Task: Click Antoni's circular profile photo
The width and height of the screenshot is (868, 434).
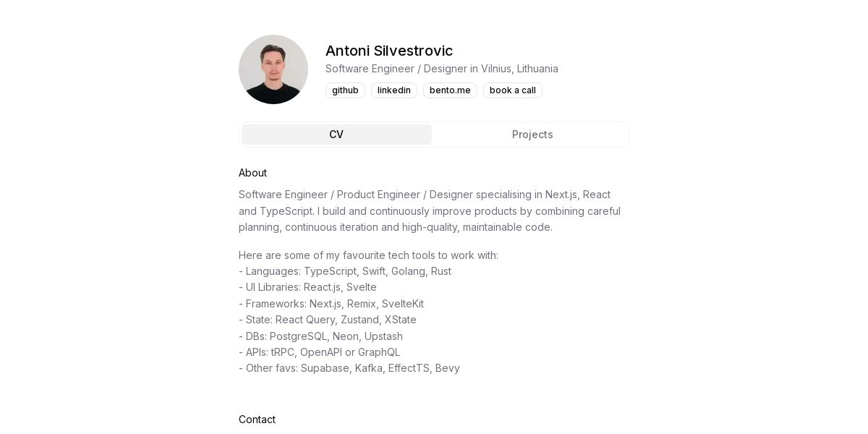Action: click(273, 69)
